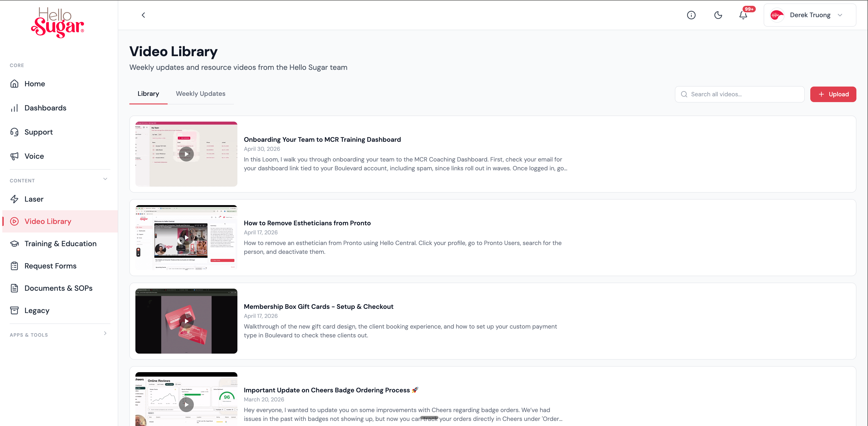Click the 'Hey everyone, I wanted to update' description

point(403,414)
